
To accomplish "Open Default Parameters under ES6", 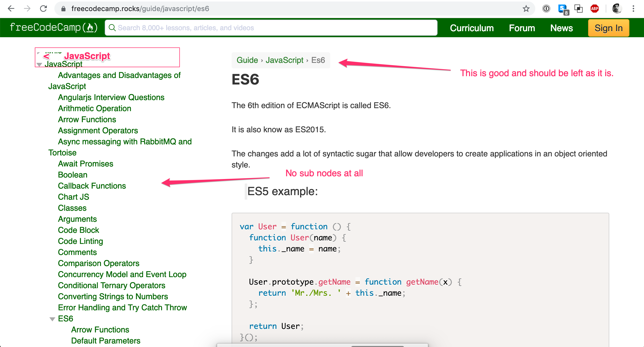I will [105, 341].
